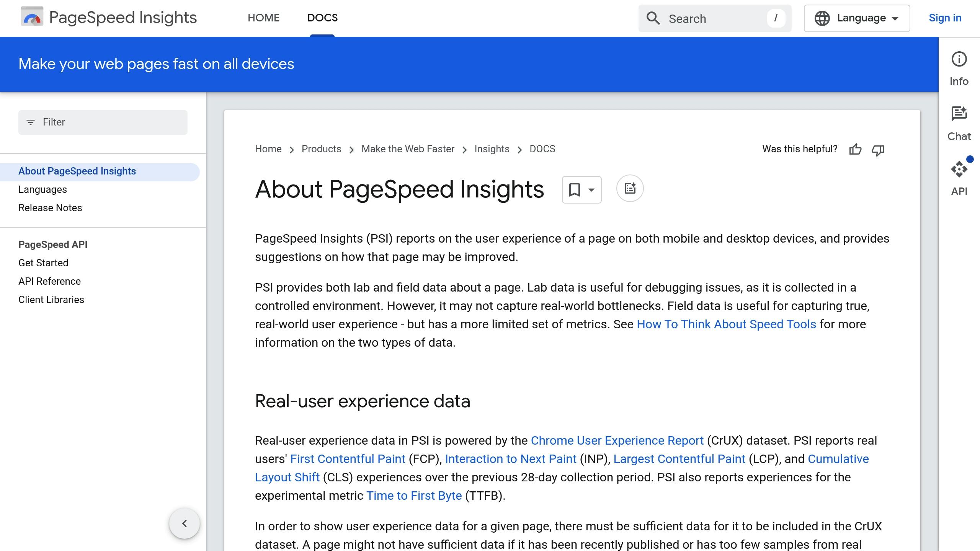Click the 'Was this helpful?' text
Viewport: 980px width, 551px height.
tap(800, 149)
